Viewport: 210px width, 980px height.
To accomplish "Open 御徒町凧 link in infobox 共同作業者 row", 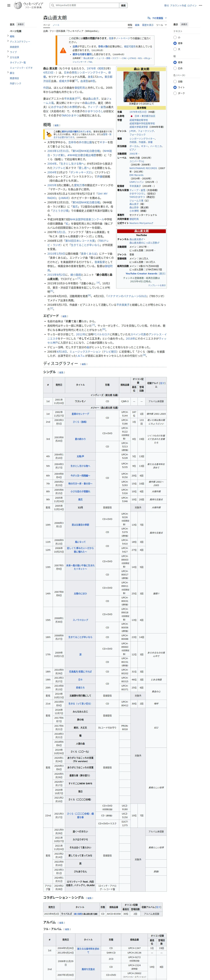I will pos(134,219).
